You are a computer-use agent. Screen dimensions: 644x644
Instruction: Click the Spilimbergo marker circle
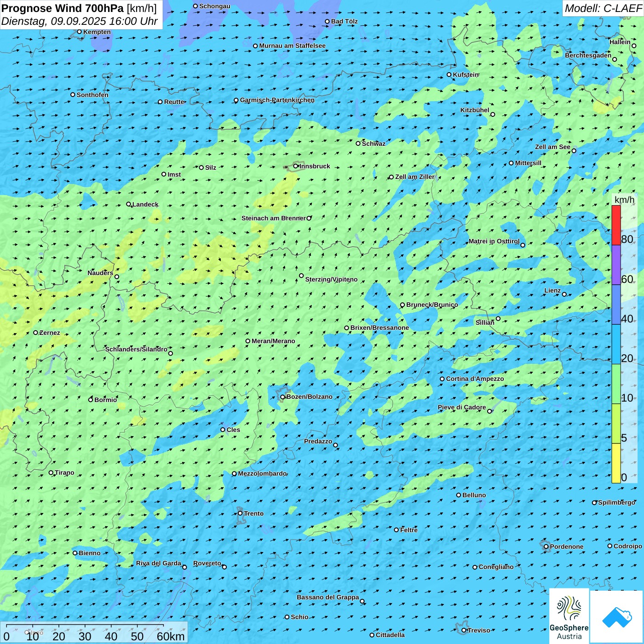[594, 503]
